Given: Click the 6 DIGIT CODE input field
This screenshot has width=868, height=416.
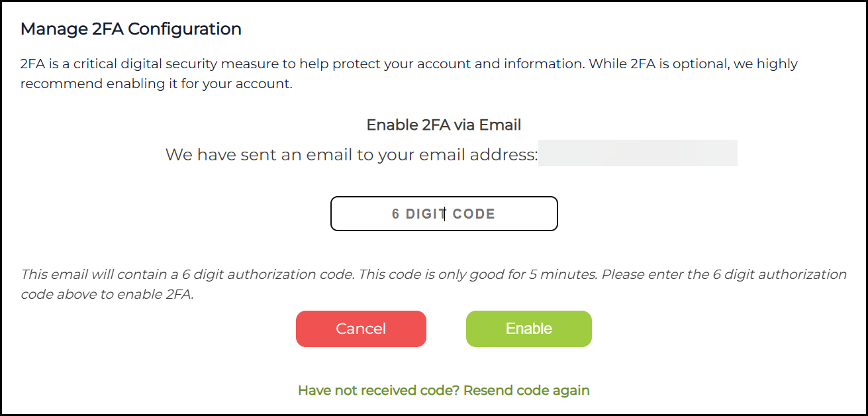Looking at the screenshot, I should pos(444,213).
